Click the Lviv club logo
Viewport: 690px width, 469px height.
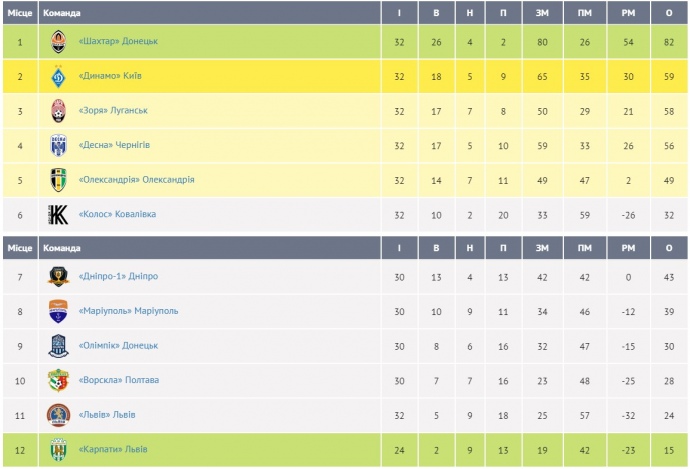(x=58, y=415)
